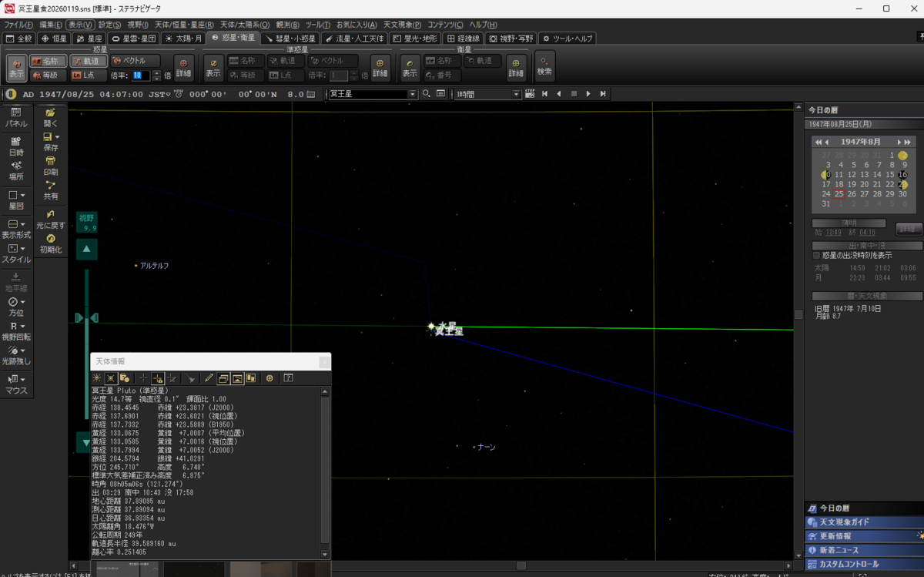Click the planet 倍率 input field
This screenshot has width=924, height=577.
tap(141, 75)
